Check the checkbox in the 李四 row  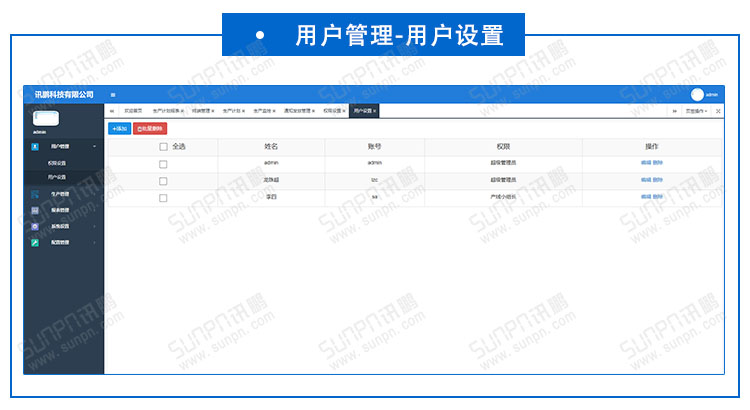[x=163, y=198]
